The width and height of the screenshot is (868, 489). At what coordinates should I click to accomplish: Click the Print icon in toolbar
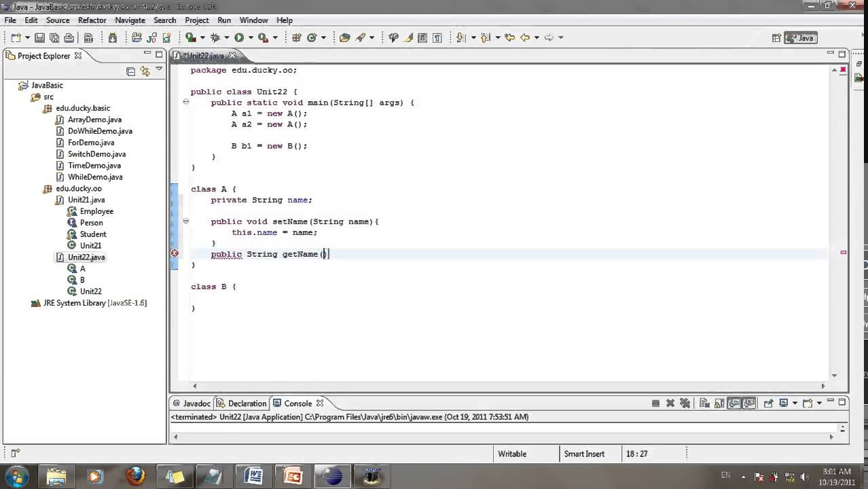pyautogui.click(x=69, y=38)
